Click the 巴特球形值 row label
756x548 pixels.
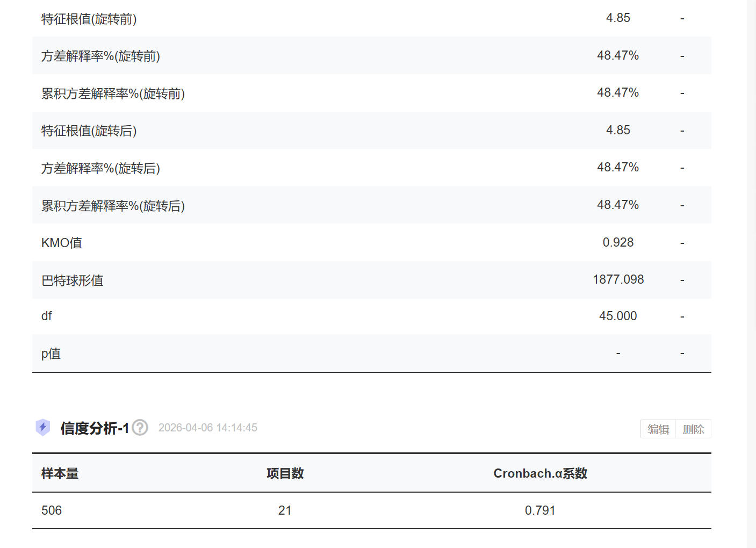[73, 280]
